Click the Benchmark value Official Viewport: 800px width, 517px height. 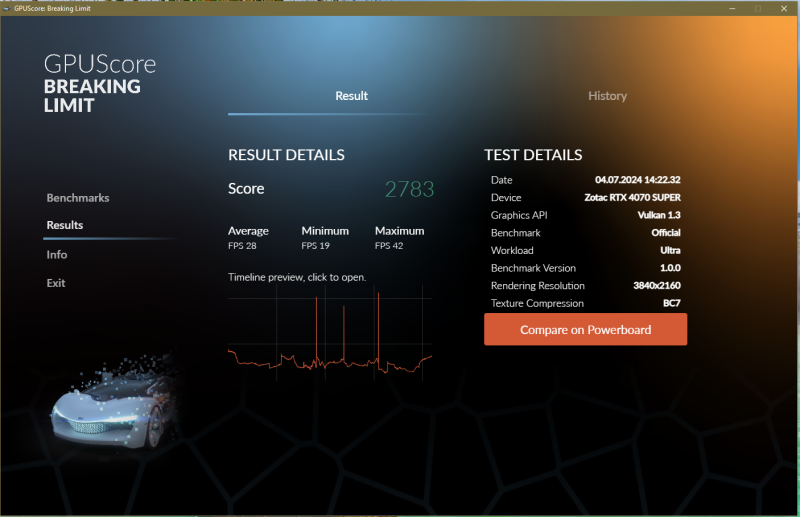pos(666,233)
